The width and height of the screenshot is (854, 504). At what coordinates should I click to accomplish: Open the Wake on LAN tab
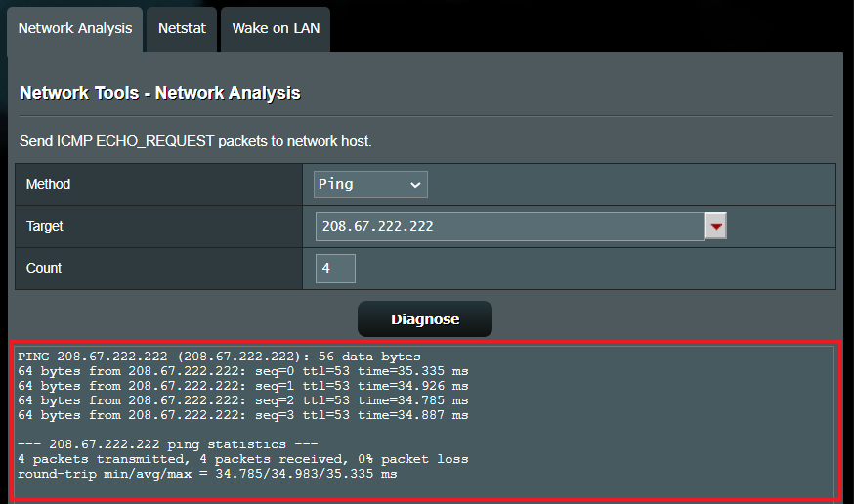[276, 29]
